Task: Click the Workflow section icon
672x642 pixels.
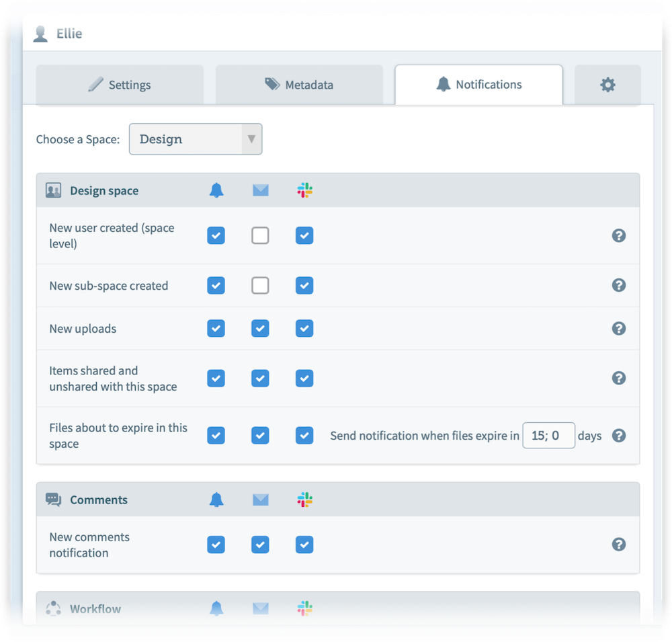Action: (x=54, y=608)
